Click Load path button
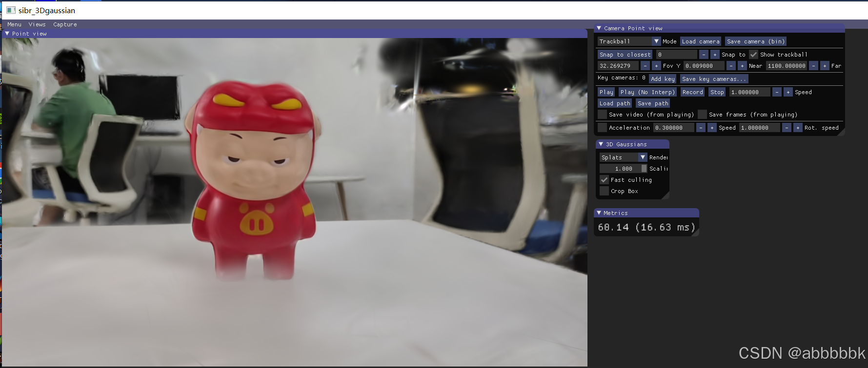 click(615, 103)
